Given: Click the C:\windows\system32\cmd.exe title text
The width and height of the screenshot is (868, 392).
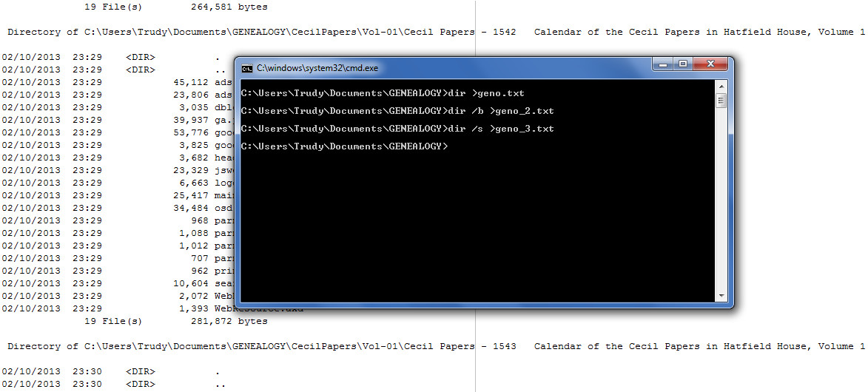Looking at the screenshot, I should point(317,68).
